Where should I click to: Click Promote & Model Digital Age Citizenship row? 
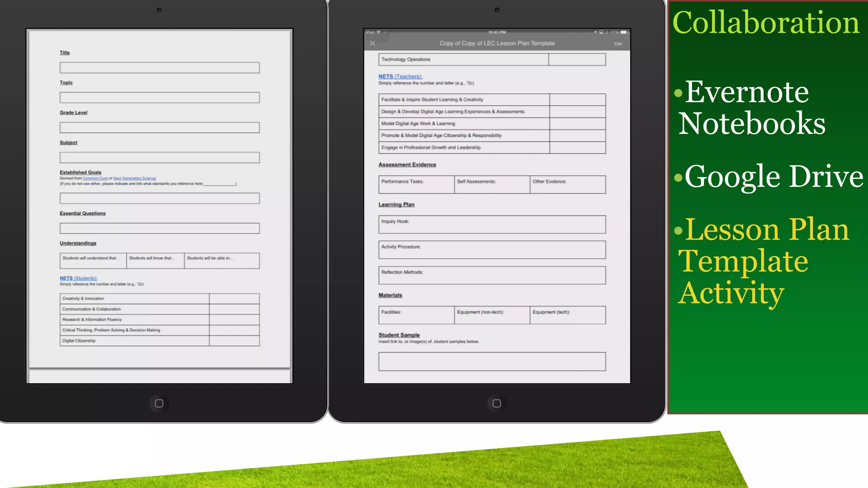(492, 136)
